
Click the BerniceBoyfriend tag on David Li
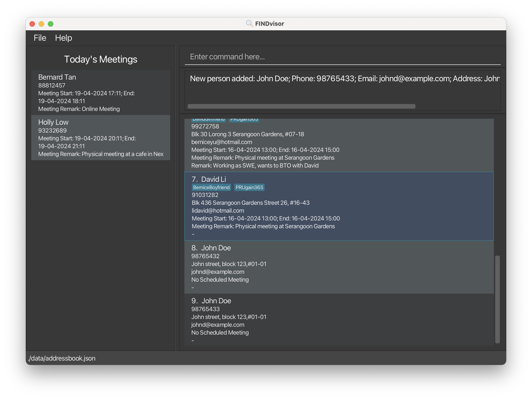click(211, 188)
